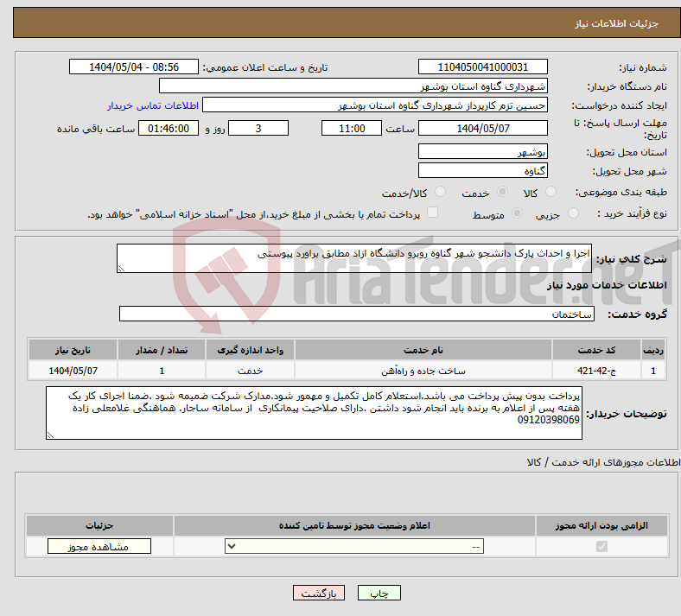Click the نام خدمت column header
Image resolution: width=681 pixels, height=616 pixels.
423,350
